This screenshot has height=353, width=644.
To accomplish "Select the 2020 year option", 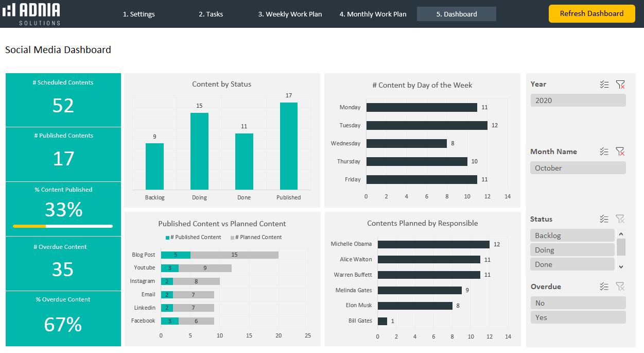I will pyautogui.click(x=578, y=100).
